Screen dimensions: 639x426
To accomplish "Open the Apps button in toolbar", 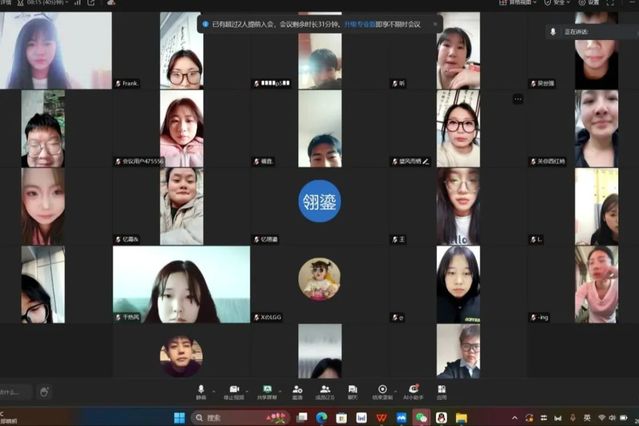I will coord(442,392).
